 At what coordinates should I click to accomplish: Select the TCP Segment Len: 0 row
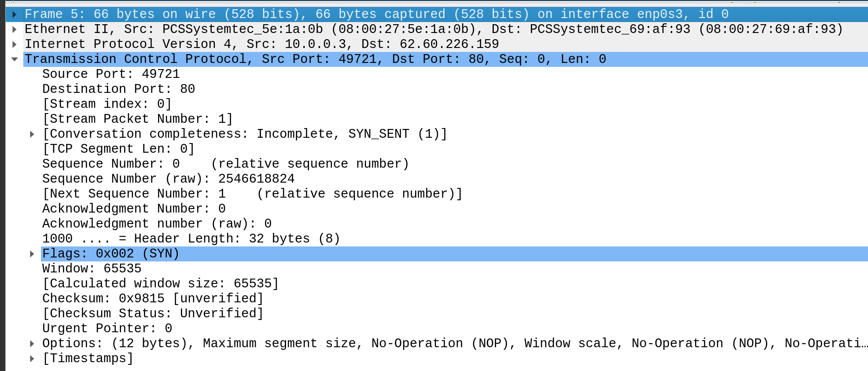tap(118, 149)
